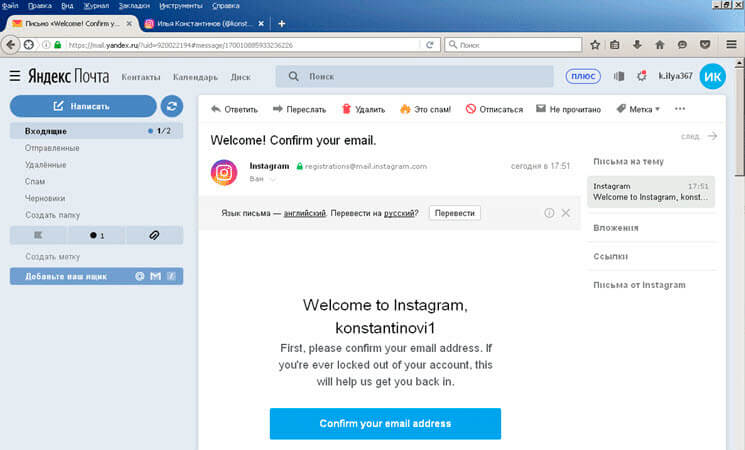The height and width of the screenshot is (450, 745).
Task: Mark message as Не прочитано
Action: click(568, 109)
